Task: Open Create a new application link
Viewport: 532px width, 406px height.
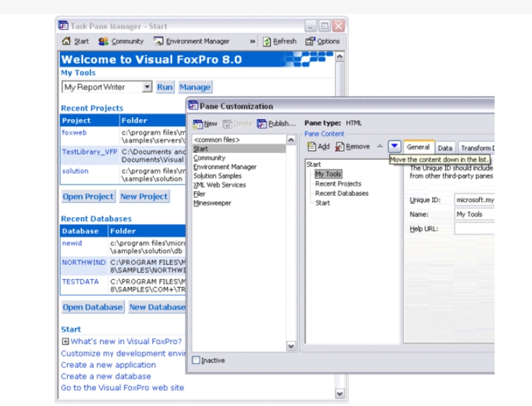Action: tap(108, 365)
